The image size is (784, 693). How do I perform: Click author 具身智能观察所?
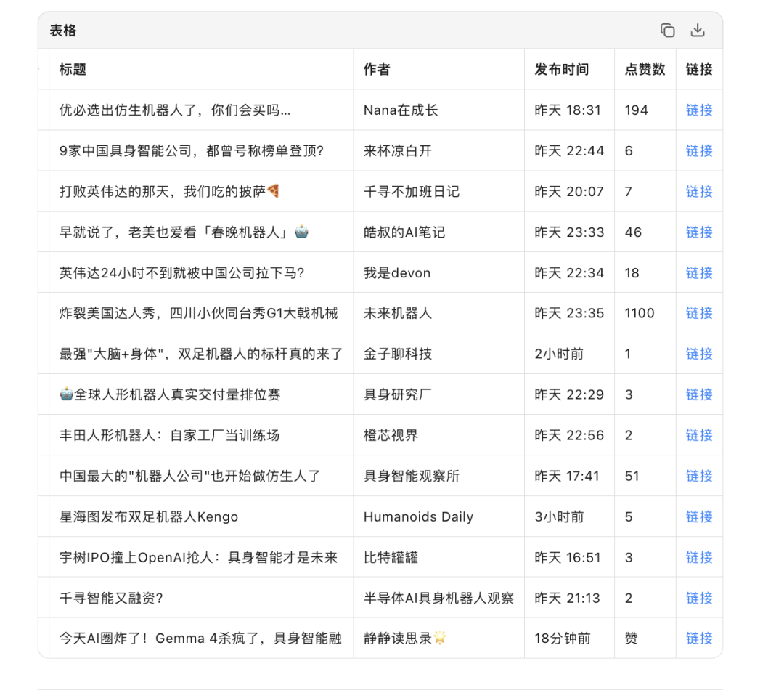[x=412, y=476]
